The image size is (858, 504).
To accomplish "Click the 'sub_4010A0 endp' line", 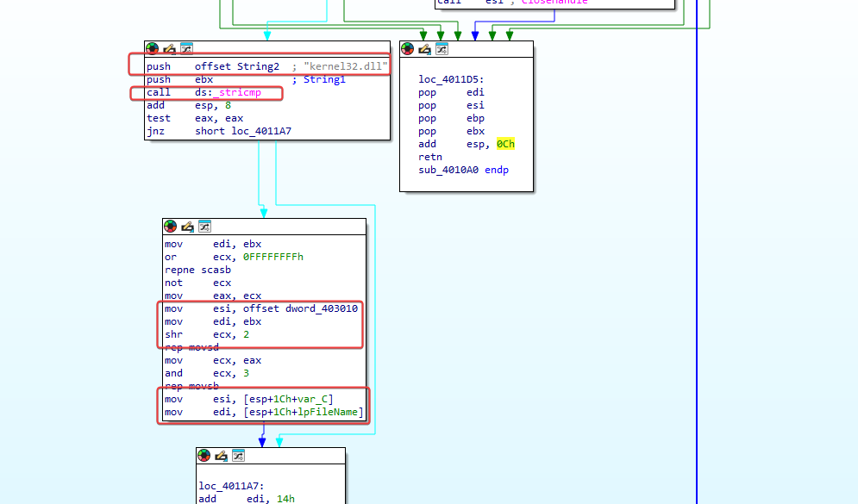I will coord(463,170).
